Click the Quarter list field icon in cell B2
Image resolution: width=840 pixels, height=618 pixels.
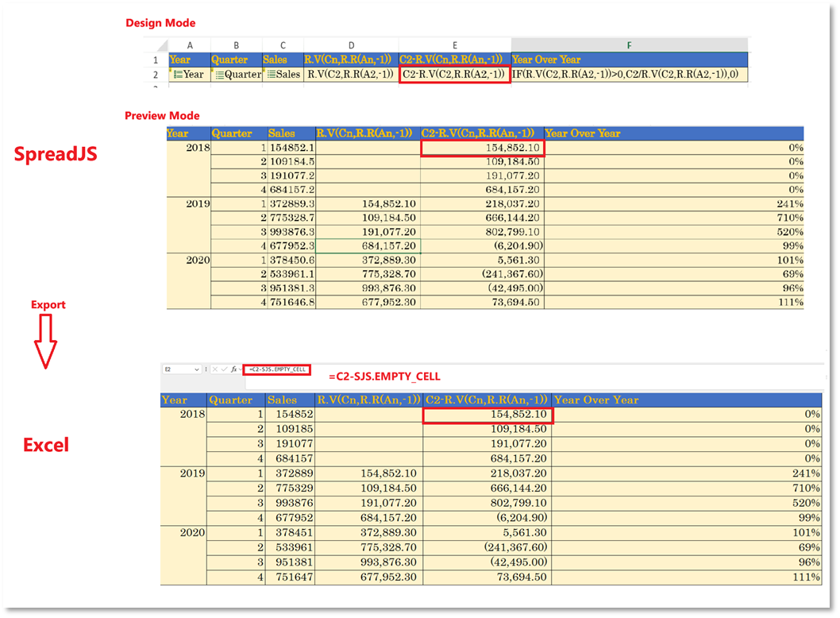pos(220,75)
